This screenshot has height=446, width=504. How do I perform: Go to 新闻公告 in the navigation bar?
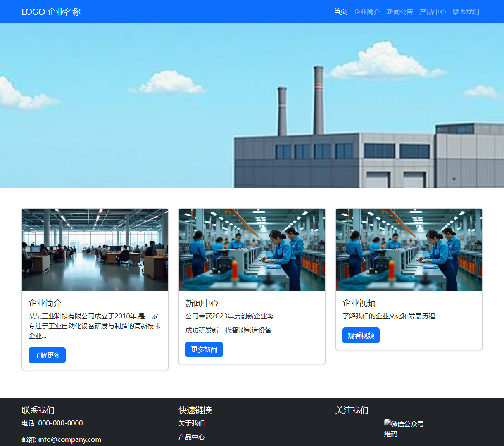[x=399, y=12]
